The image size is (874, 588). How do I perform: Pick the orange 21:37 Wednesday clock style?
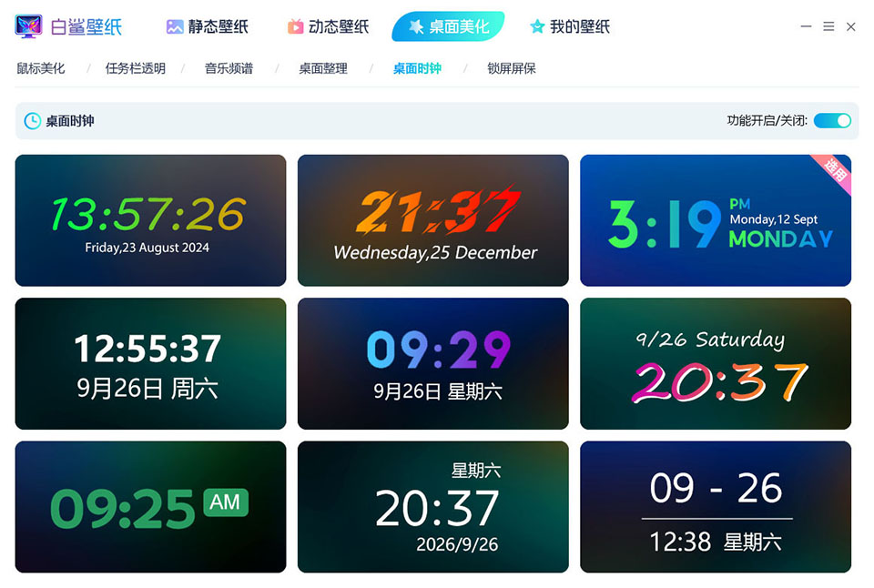(x=433, y=220)
